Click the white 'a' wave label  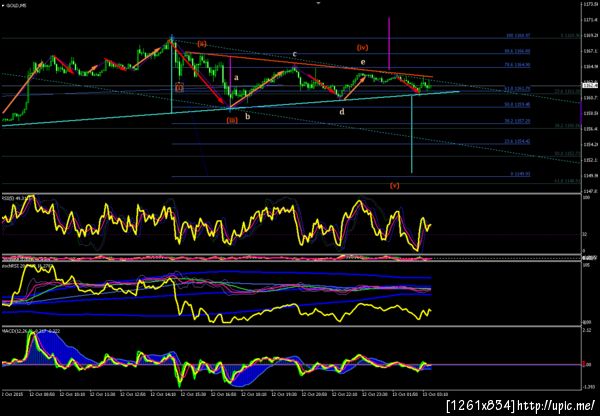tap(236, 78)
